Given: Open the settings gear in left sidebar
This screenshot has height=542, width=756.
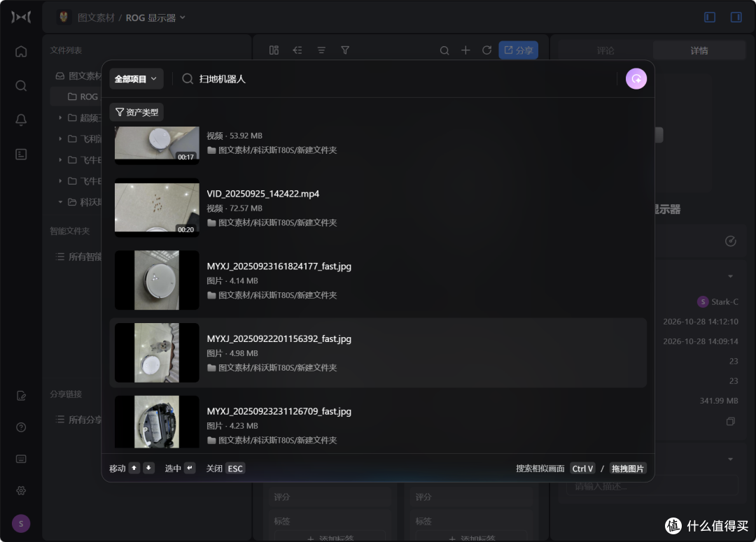Looking at the screenshot, I should click(21, 490).
